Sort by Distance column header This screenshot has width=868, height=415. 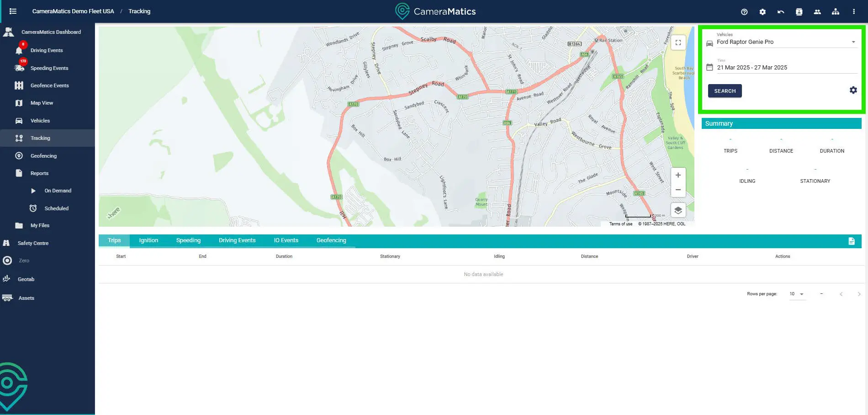[x=589, y=256]
